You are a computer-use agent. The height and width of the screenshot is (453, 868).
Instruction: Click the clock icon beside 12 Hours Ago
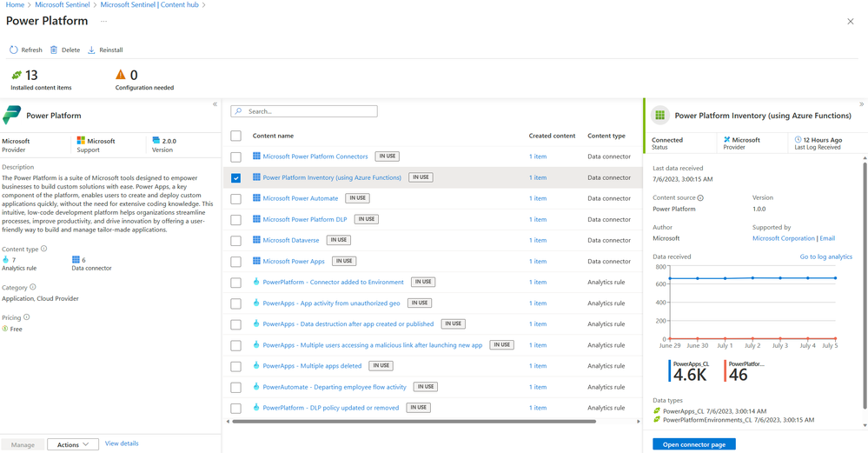tap(798, 140)
